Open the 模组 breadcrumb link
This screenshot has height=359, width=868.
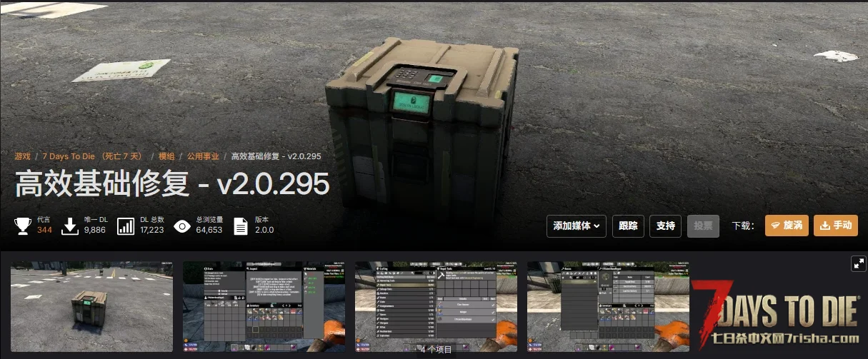[166, 156]
